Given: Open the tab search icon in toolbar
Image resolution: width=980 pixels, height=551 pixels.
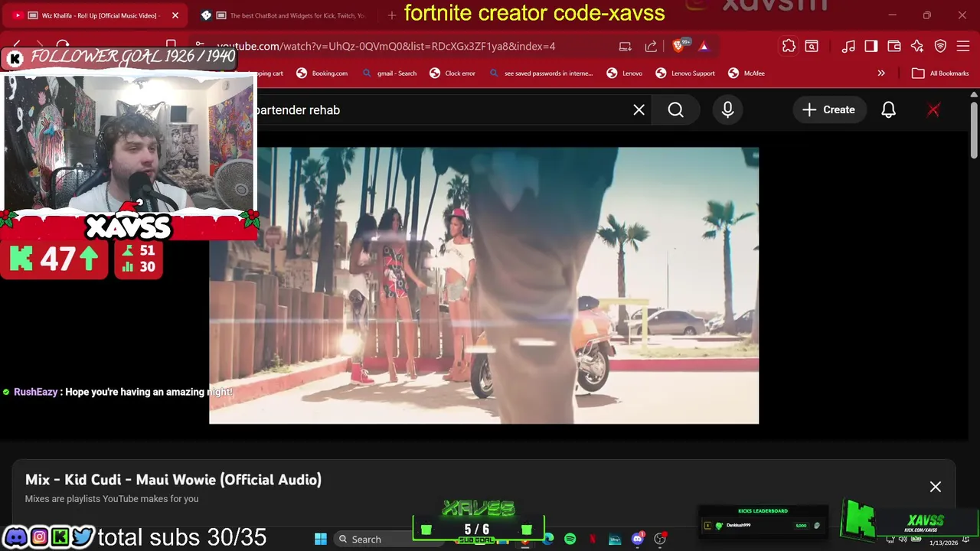Looking at the screenshot, I should click(811, 46).
